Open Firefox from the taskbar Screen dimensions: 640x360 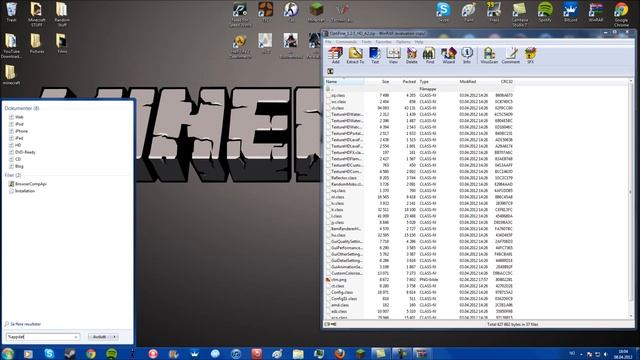[x=340, y=353]
